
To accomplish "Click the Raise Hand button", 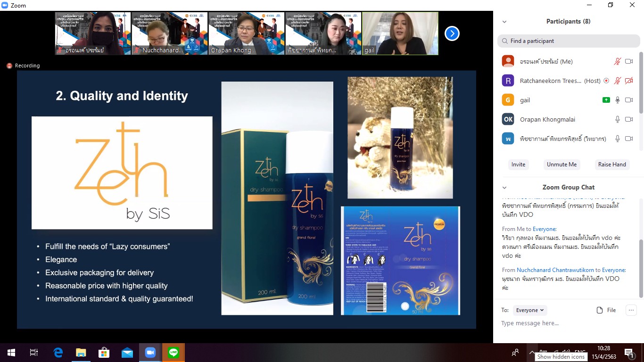I will [612, 165].
